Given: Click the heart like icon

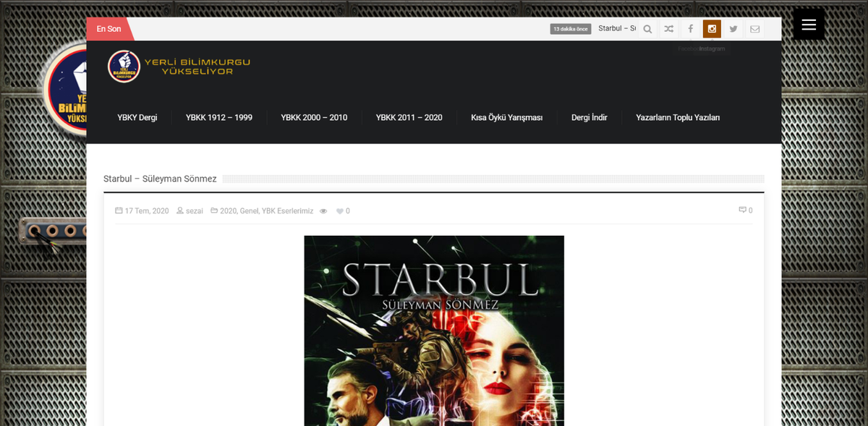Looking at the screenshot, I should pos(339,211).
